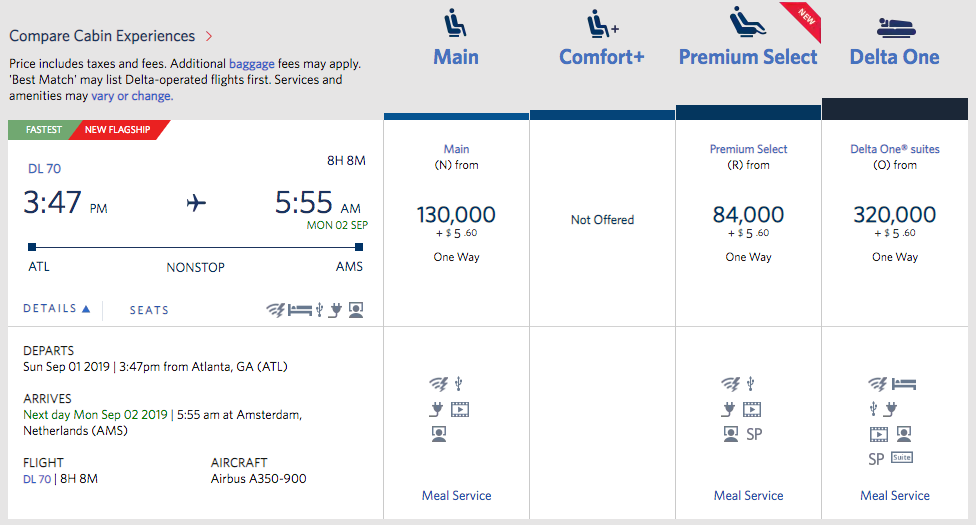Click the Suite icon in Delta One amenities
Viewport: 976px width, 525px height.
coord(903,457)
